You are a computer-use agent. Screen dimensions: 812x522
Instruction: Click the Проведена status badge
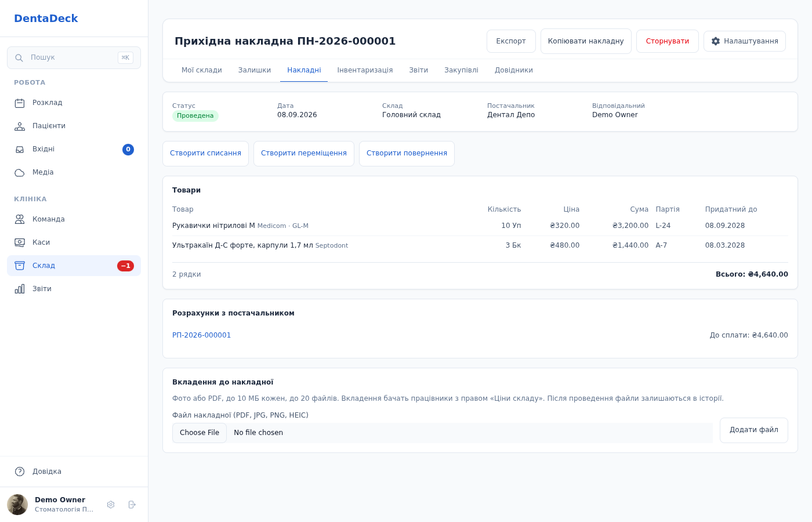[x=195, y=116]
